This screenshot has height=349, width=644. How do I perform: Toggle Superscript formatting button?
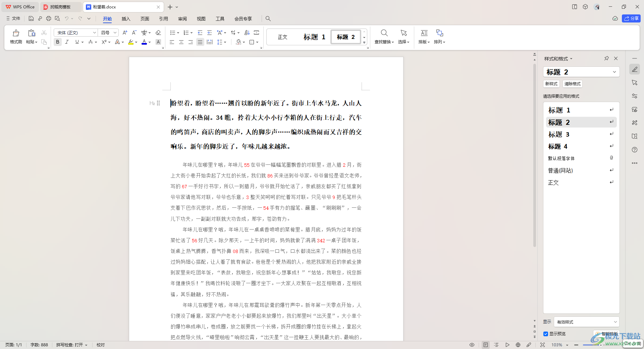(x=104, y=42)
